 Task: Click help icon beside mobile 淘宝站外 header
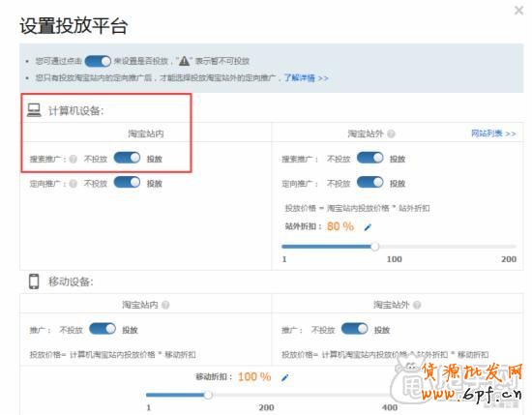click(417, 305)
